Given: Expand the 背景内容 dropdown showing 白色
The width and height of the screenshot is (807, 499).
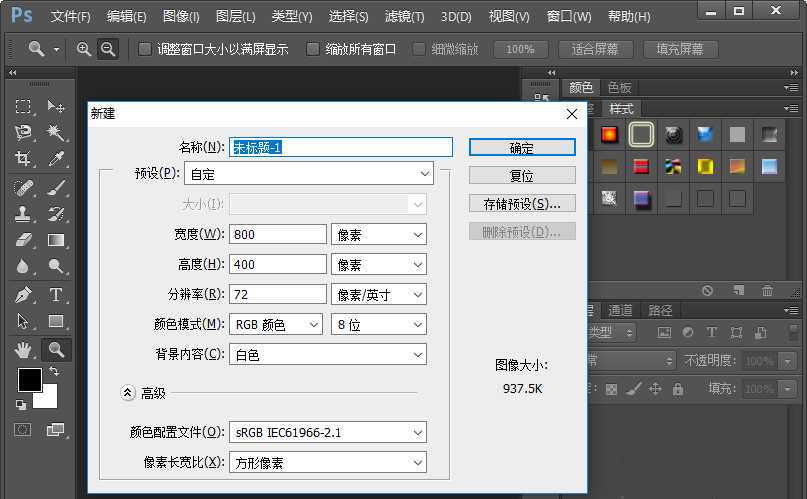Looking at the screenshot, I should click(x=327, y=355).
